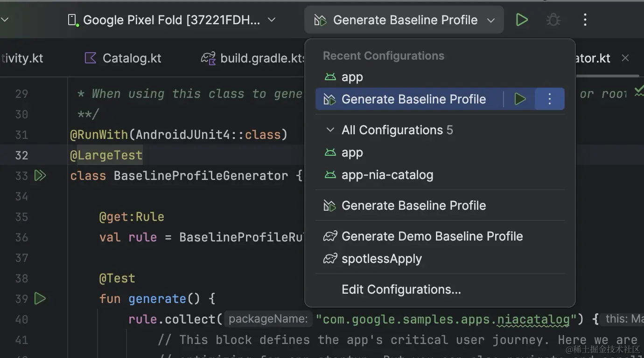The height and width of the screenshot is (358, 644).
Task: Open the Generate Baseline Profile configuration dropdown
Action: click(404, 20)
